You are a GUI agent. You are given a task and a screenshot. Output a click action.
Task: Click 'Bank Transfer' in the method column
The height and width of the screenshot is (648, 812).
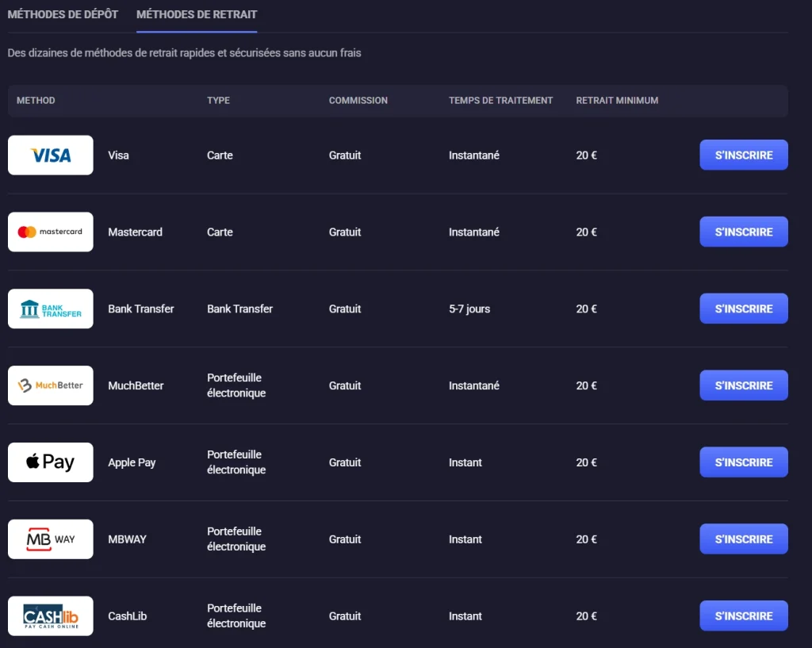click(141, 309)
